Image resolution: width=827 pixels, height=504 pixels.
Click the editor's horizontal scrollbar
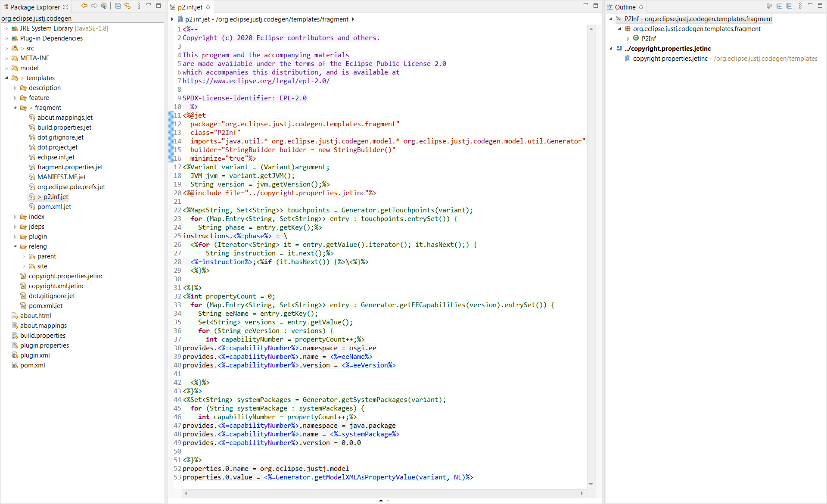click(x=383, y=493)
